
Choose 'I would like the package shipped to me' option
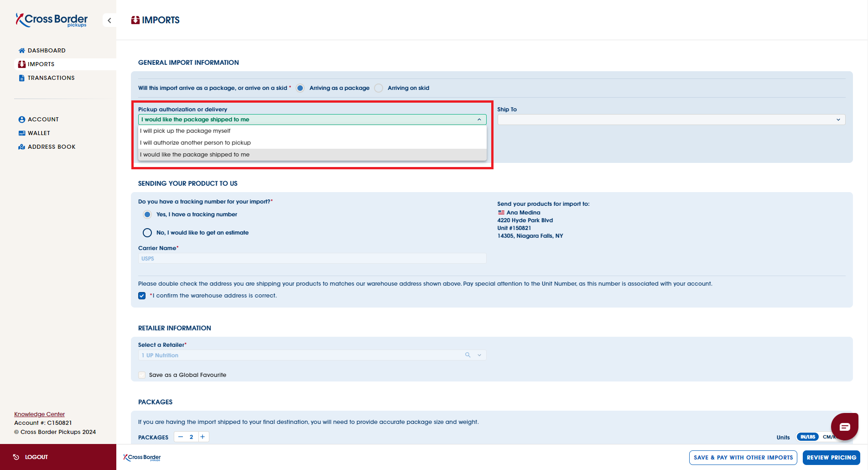pyautogui.click(x=312, y=155)
